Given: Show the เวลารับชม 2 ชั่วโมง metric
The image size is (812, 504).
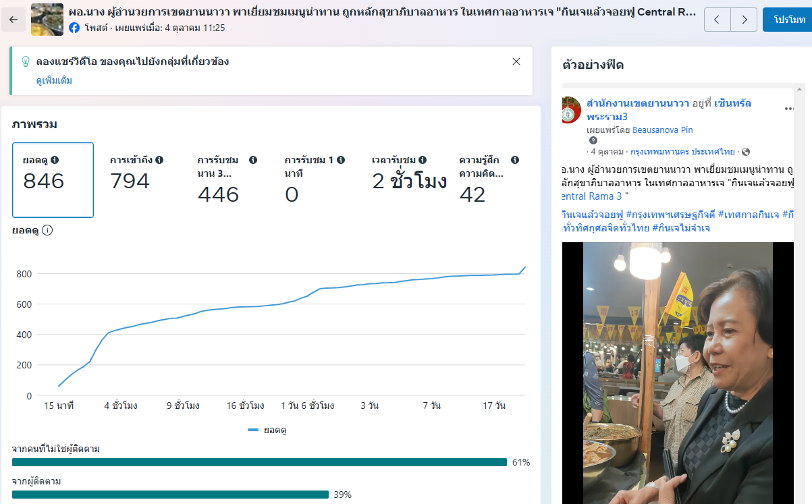Looking at the screenshot, I should coord(408,179).
